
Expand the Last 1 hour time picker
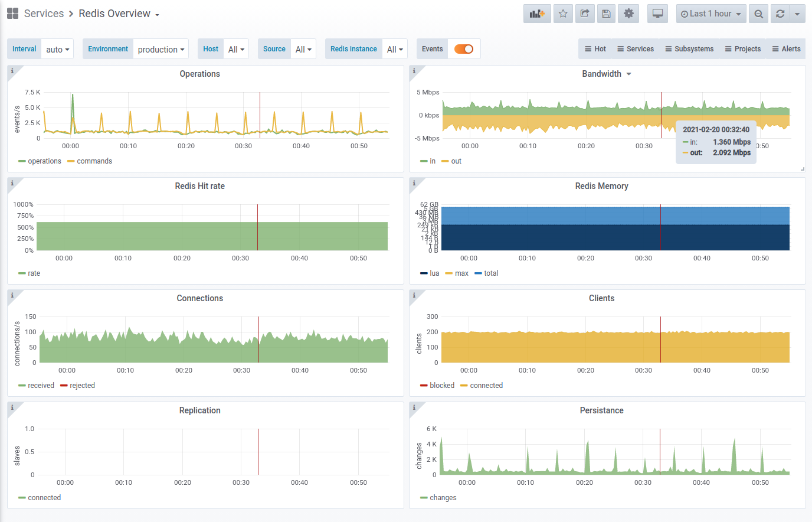click(x=711, y=14)
